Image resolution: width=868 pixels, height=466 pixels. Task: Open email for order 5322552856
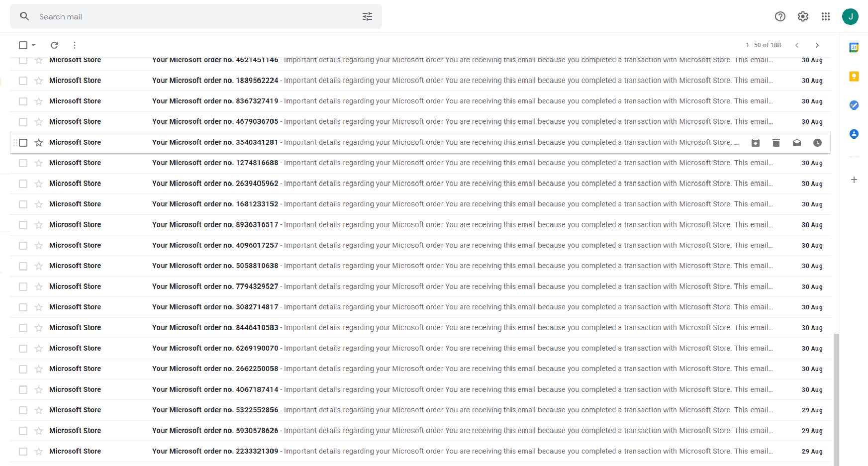420,410
